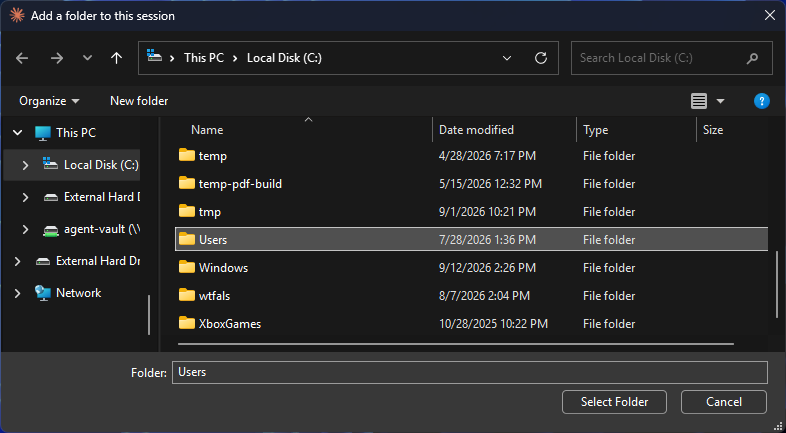Select Local Disk (C:) breadcrumb segment
786x433 pixels.
pos(284,58)
